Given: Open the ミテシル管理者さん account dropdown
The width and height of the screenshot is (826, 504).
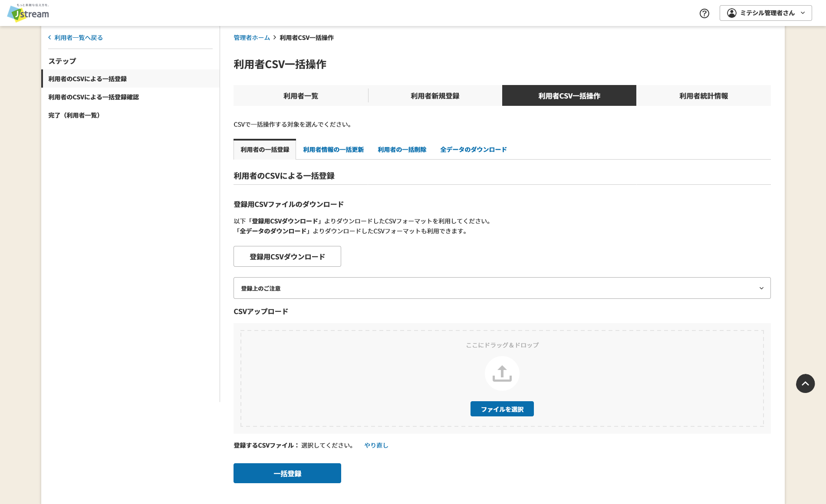Looking at the screenshot, I should click(x=766, y=13).
